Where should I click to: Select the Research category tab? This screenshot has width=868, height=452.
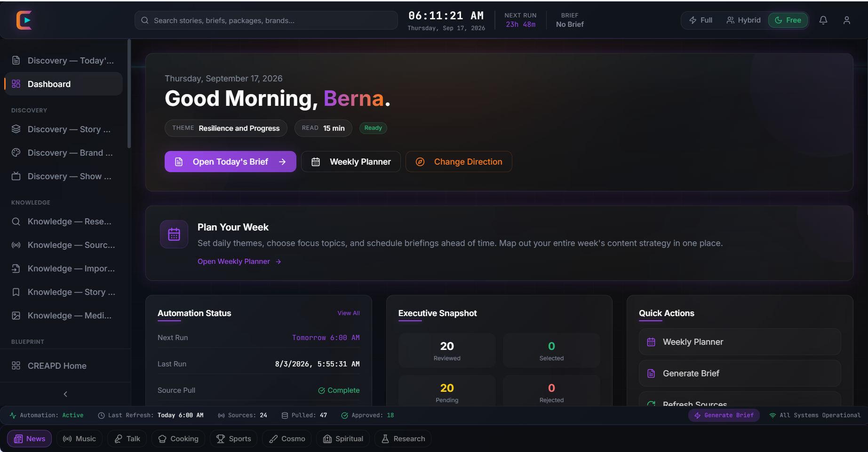click(403, 438)
